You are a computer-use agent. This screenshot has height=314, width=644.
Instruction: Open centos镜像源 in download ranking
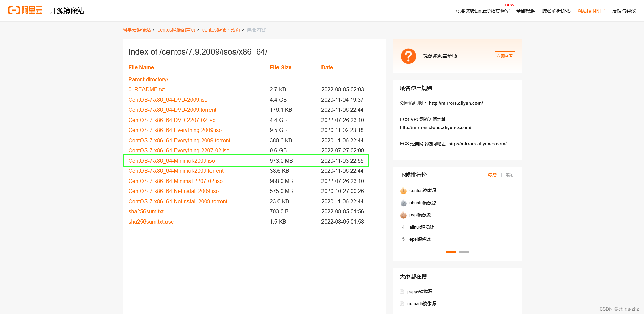(423, 191)
